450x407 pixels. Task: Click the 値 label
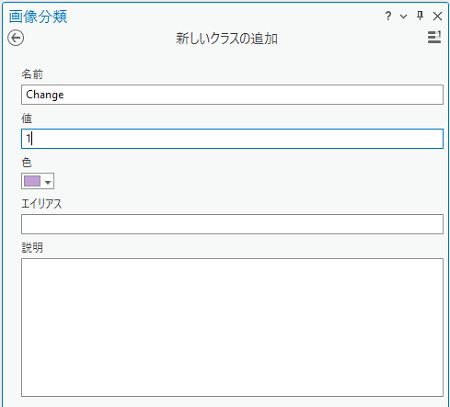[27, 118]
